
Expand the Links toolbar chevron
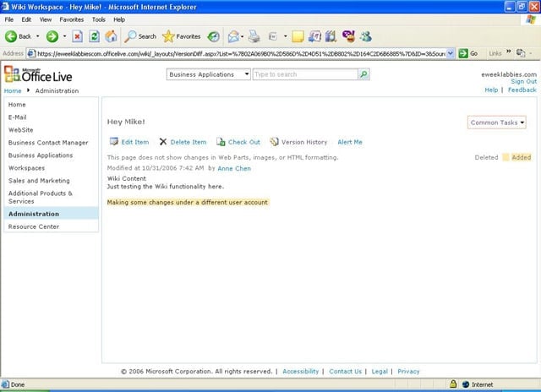click(x=508, y=52)
